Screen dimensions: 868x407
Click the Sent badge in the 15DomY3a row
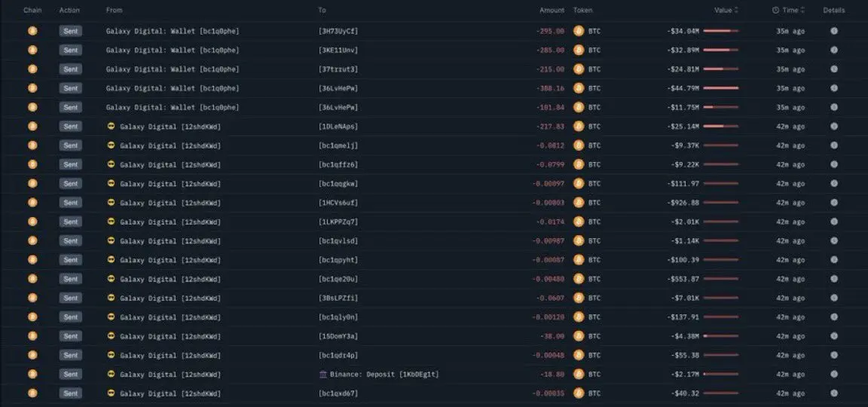(x=71, y=336)
